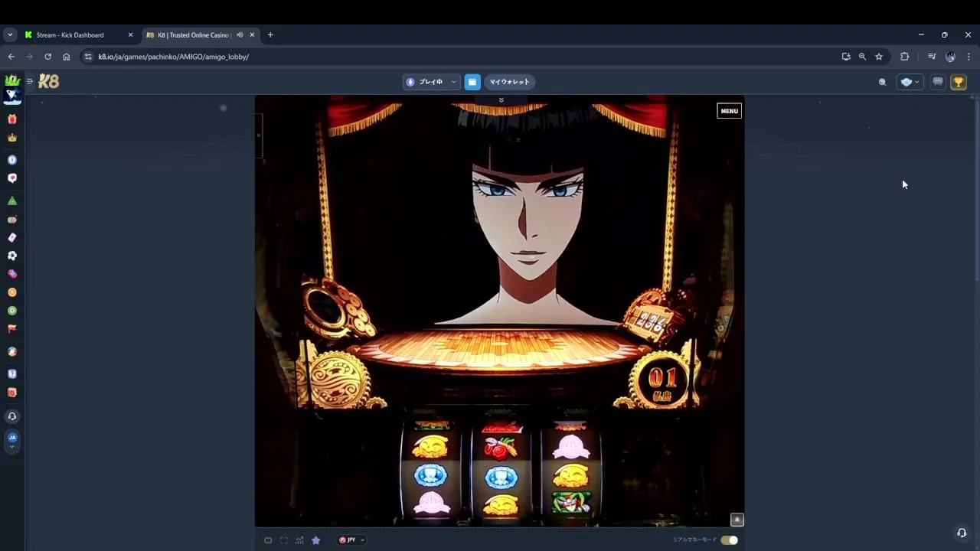This screenshot has height=551, width=980.
Task: View site information icon in address bar
Action: (x=88, y=57)
